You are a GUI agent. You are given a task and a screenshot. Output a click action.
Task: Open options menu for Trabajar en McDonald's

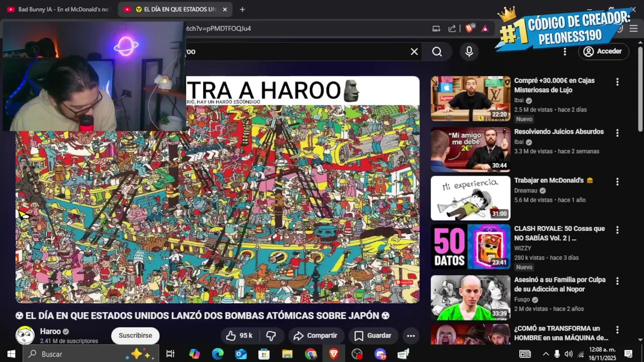[617, 182]
